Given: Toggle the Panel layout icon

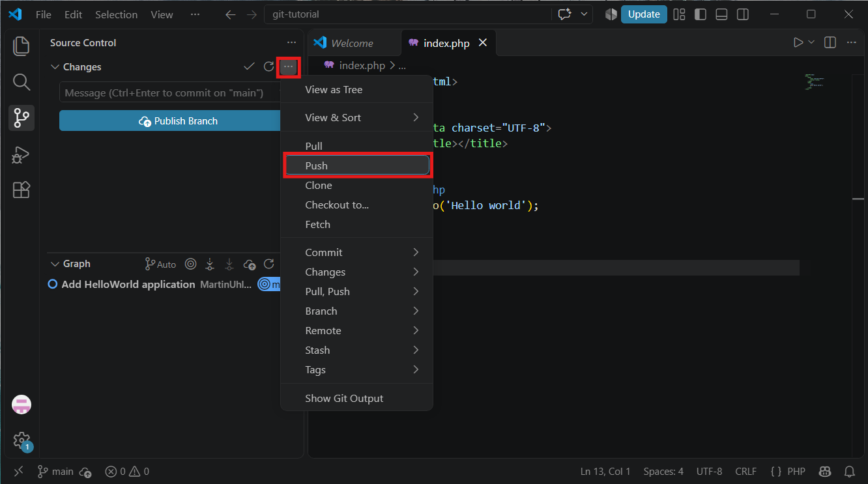Looking at the screenshot, I should click(721, 14).
